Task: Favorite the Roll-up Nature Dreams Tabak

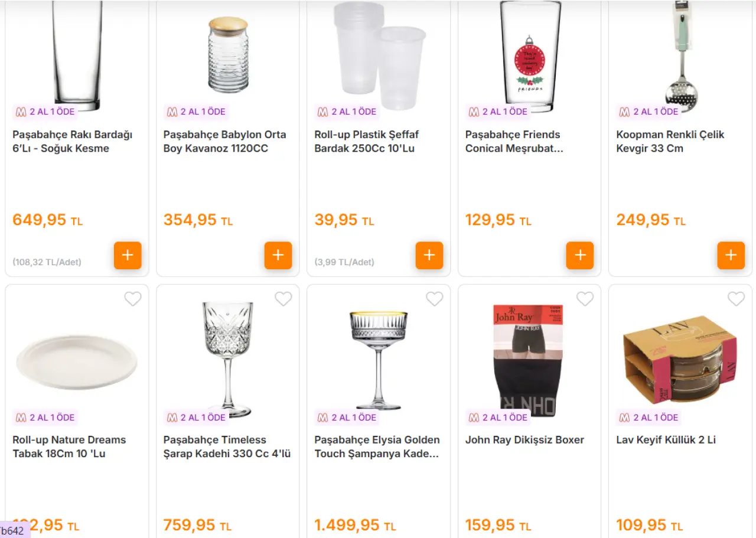Action: point(133,299)
